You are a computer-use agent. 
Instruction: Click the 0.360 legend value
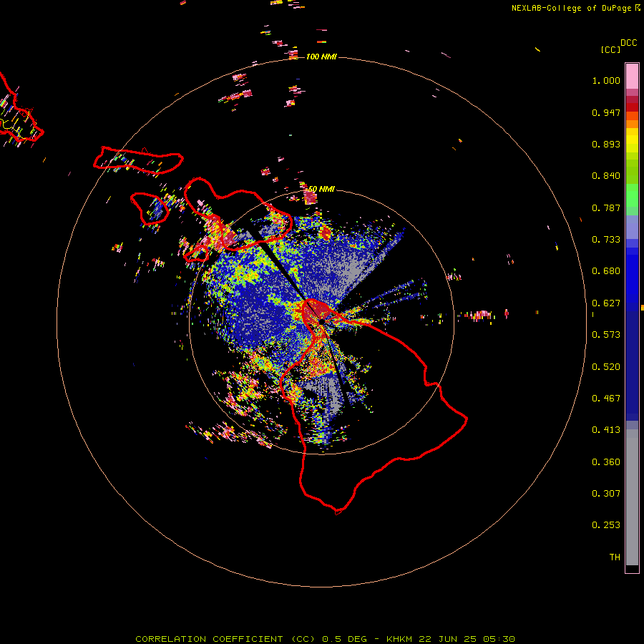pos(606,462)
